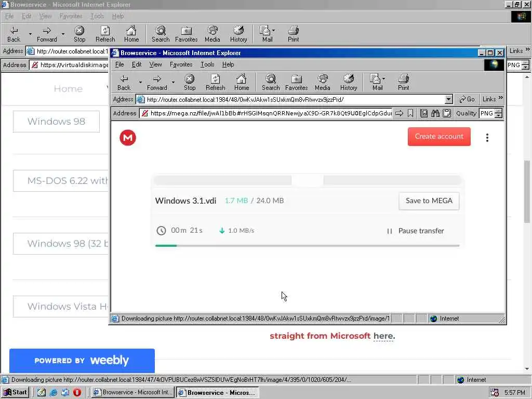This screenshot has height=399, width=532.
Task: Go to Home in the front IE window
Action: click(241, 83)
